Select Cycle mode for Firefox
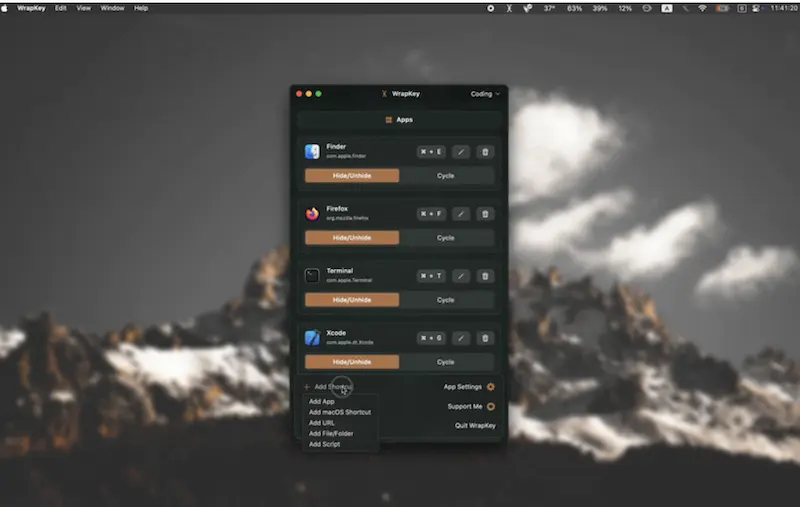Image resolution: width=800 pixels, height=507 pixels. (x=446, y=238)
